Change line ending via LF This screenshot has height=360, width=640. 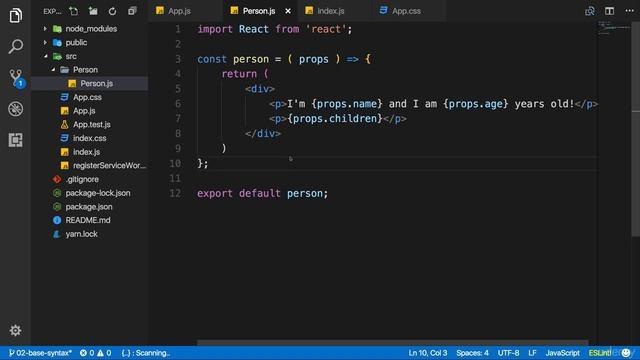coord(532,353)
